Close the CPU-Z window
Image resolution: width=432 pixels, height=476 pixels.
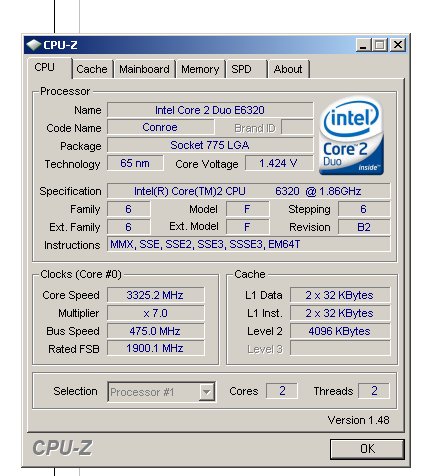[398, 45]
